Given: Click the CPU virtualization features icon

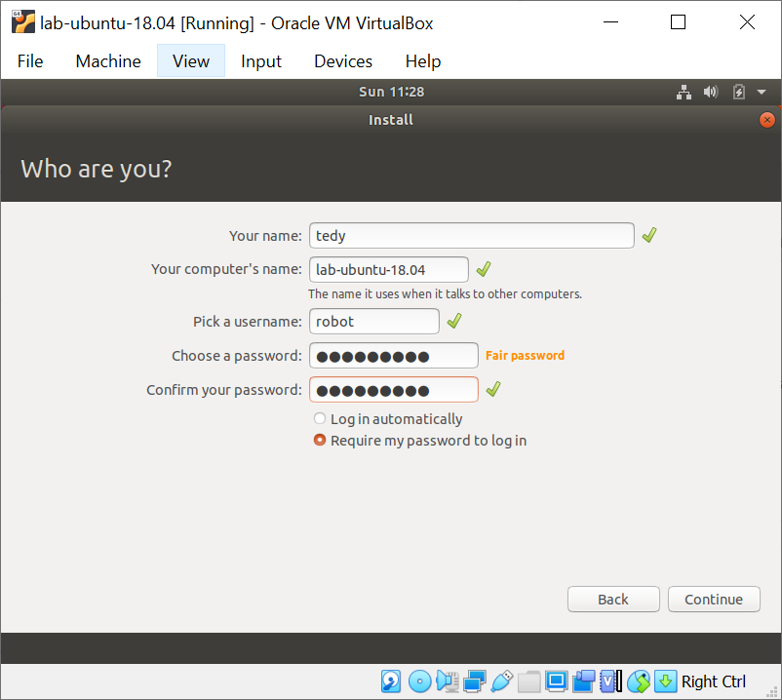Looking at the screenshot, I should click(611, 681).
